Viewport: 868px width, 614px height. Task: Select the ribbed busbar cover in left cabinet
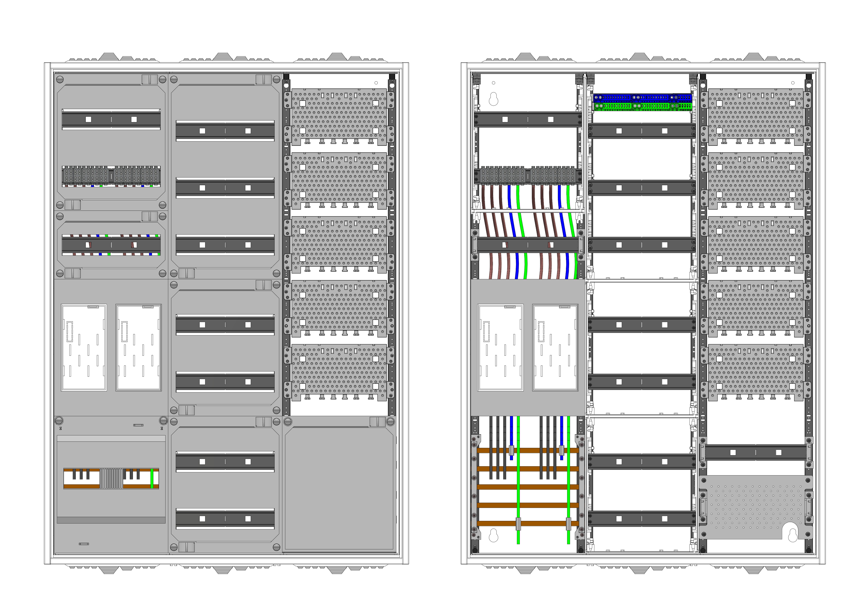pos(111,479)
